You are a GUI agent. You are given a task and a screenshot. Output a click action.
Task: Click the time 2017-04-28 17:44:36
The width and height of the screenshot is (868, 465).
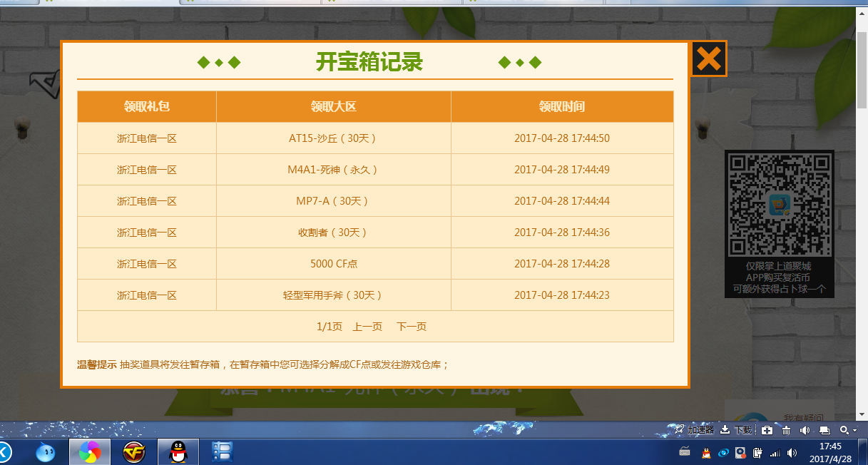pyautogui.click(x=562, y=232)
